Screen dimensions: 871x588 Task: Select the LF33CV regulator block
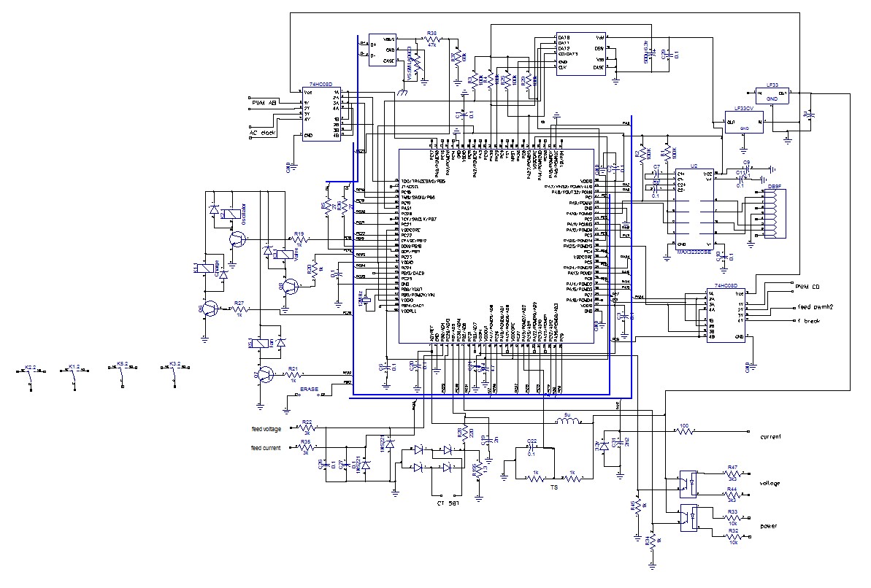click(744, 121)
